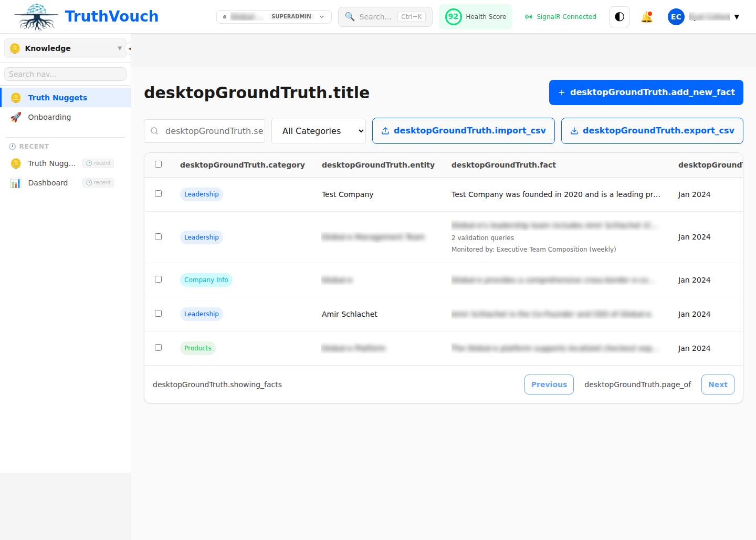Click the add_new_fact button

click(646, 92)
